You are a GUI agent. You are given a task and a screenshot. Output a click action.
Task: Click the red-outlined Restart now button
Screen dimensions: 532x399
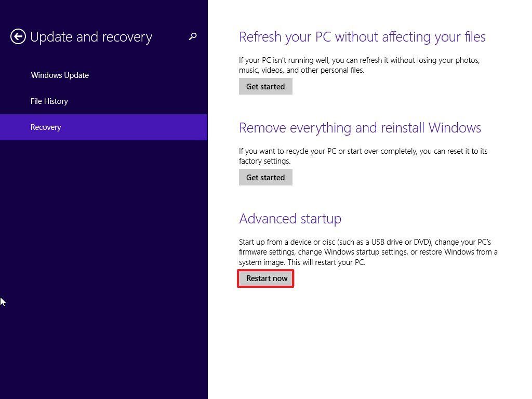[x=265, y=278]
